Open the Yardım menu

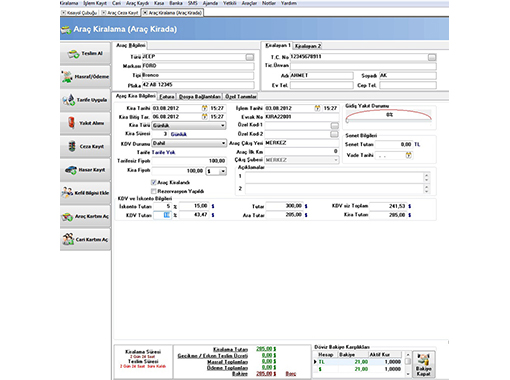pos(289,3)
